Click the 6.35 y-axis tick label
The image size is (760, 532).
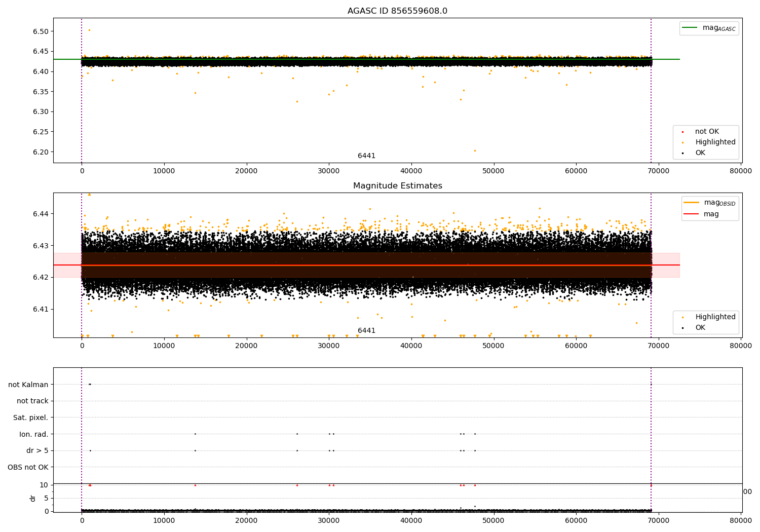point(41,92)
